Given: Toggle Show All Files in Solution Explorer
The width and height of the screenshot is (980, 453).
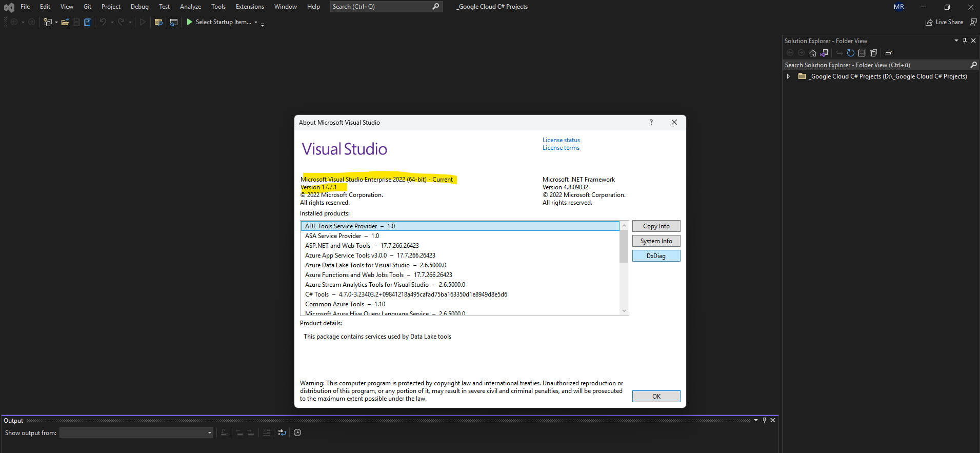Looking at the screenshot, I should pos(873,53).
